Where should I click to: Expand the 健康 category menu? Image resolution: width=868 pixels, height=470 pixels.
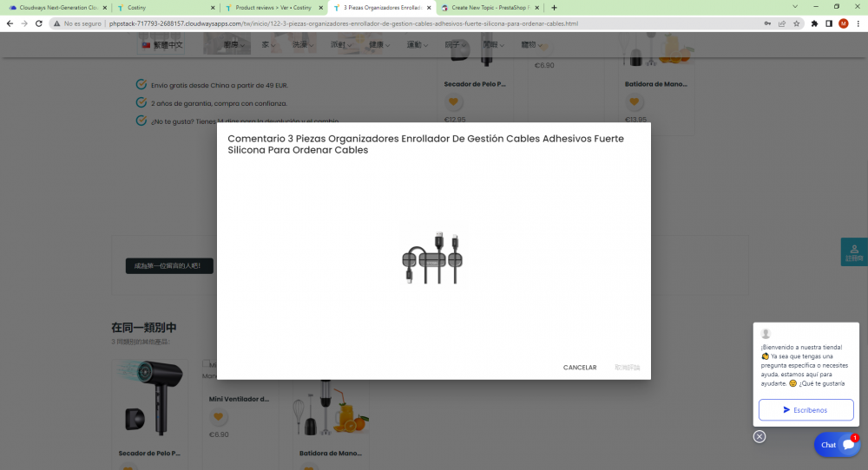pyautogui.click(x=379, y=45)
